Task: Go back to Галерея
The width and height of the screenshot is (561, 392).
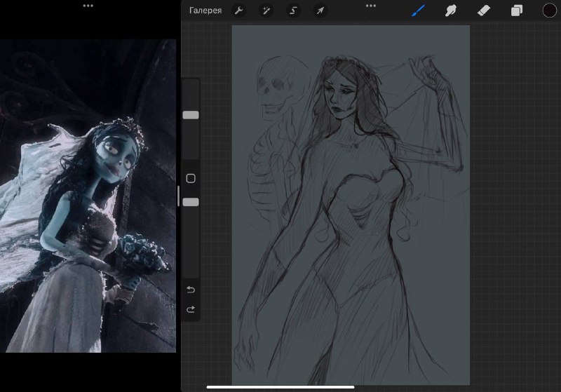Action: click(x=205, y=11)
